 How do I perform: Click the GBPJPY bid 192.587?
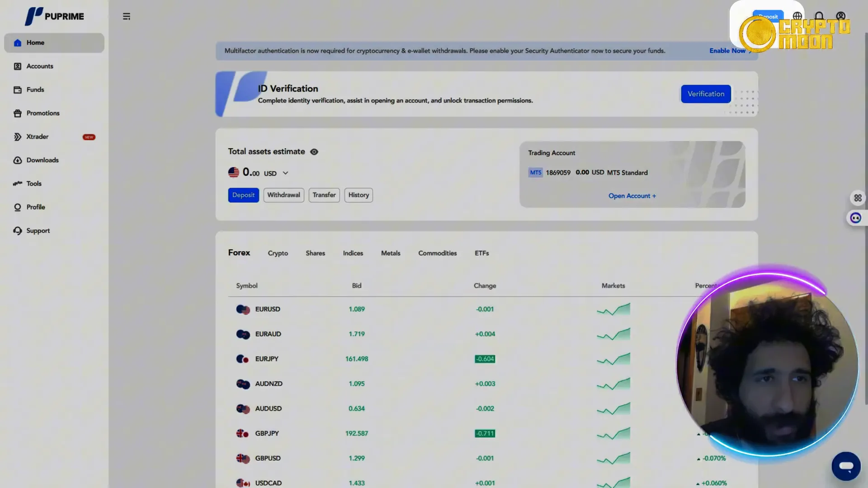click(357, 433)
